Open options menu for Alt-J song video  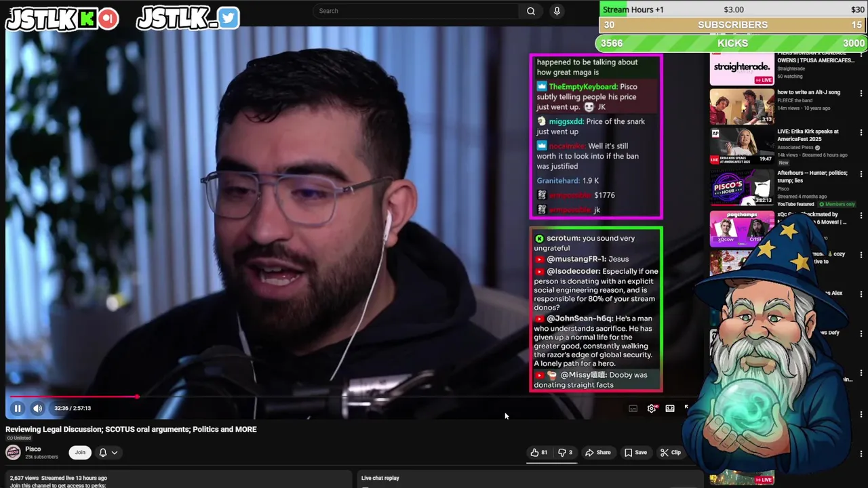click(x=861, y=93)
